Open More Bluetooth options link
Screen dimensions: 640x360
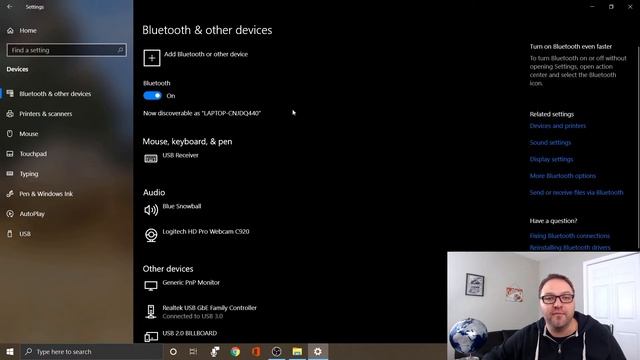tap(562, 176)
